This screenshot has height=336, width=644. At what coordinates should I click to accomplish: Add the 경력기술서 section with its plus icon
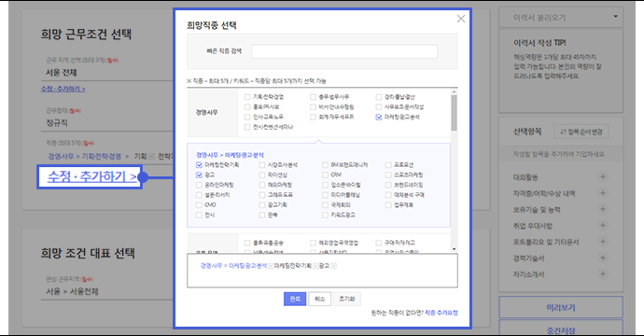[603, 258]
